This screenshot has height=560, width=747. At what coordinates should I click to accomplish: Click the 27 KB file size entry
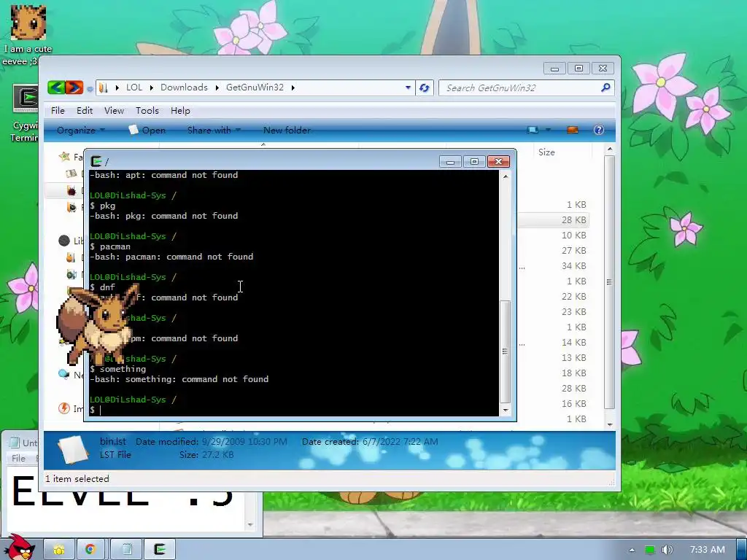pos(573,251)
